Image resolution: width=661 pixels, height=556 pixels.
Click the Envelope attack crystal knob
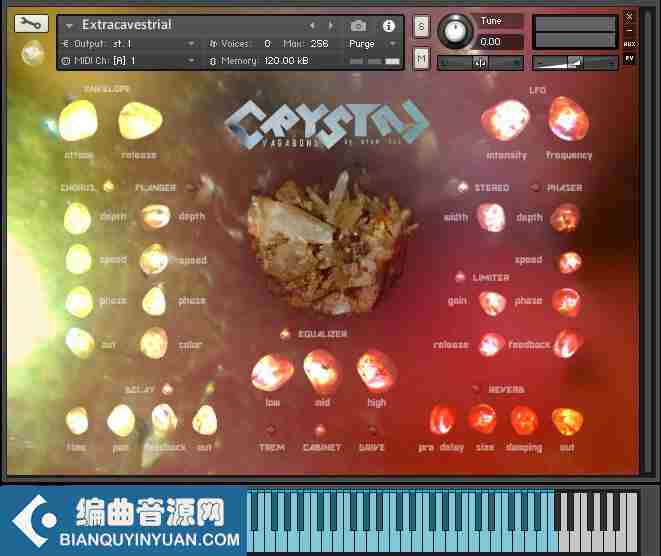78,120
